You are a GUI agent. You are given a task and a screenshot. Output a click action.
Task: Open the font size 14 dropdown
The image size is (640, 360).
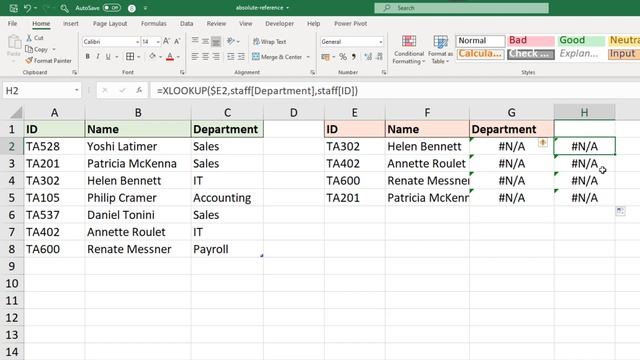coord(158,42)
